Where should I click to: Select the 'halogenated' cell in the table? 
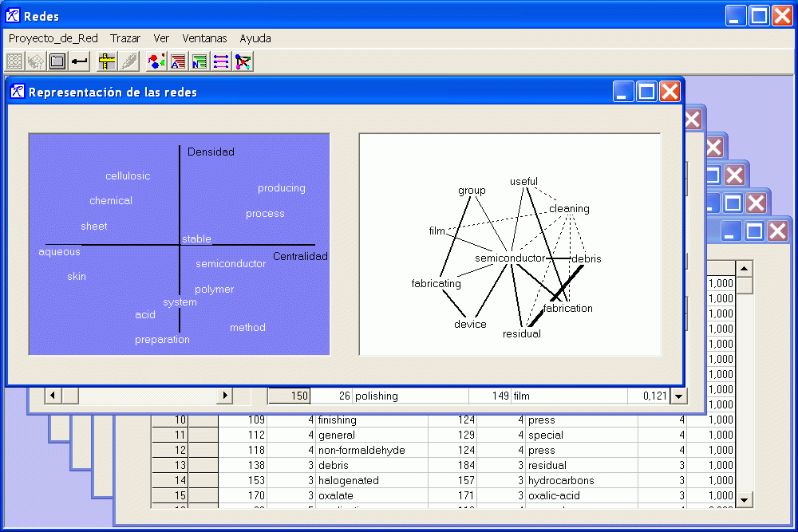(x=349, y=481)
